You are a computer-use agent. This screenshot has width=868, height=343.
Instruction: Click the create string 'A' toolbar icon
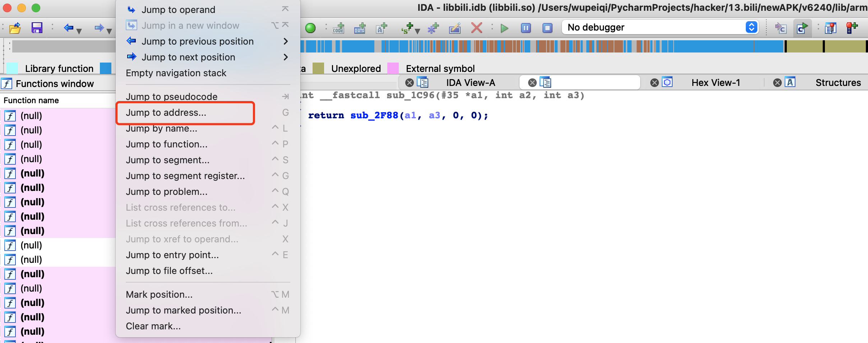382,28
